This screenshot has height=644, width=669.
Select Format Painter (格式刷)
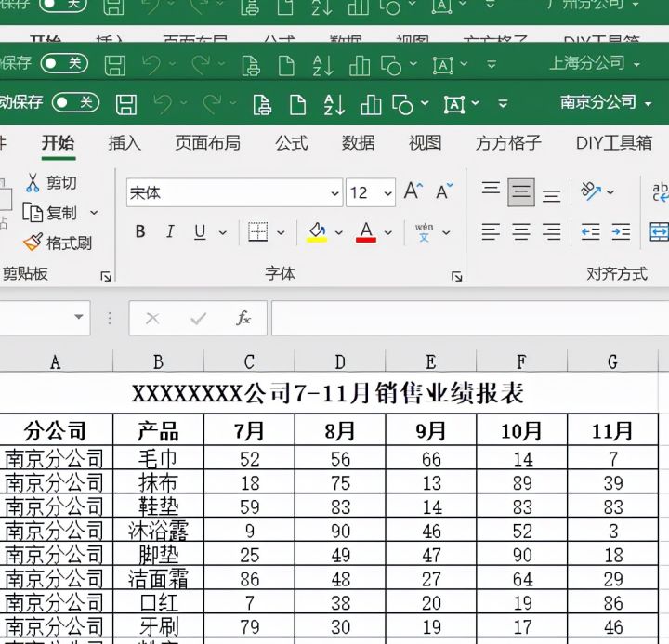pos(58,243)
